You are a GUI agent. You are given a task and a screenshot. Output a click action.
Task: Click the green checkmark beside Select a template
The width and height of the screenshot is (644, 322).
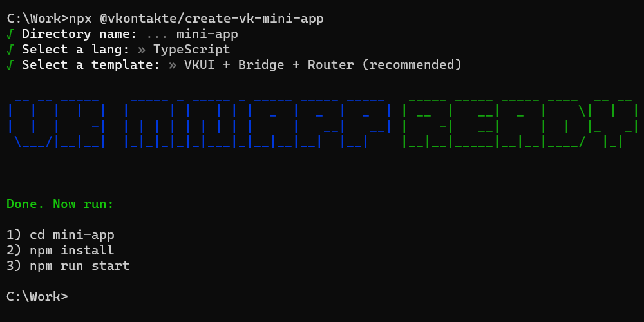click(10, 65)
